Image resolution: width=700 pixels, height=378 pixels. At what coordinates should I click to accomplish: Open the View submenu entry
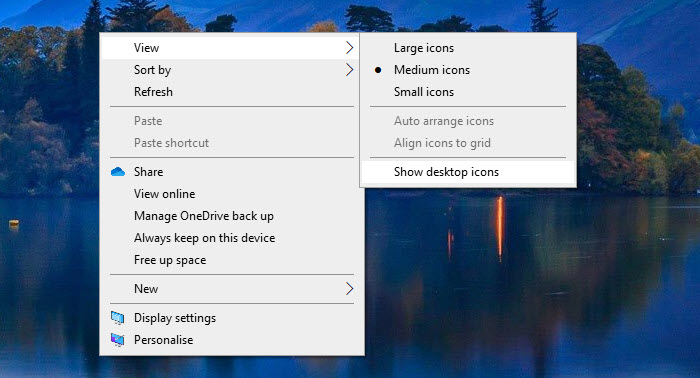231,48
